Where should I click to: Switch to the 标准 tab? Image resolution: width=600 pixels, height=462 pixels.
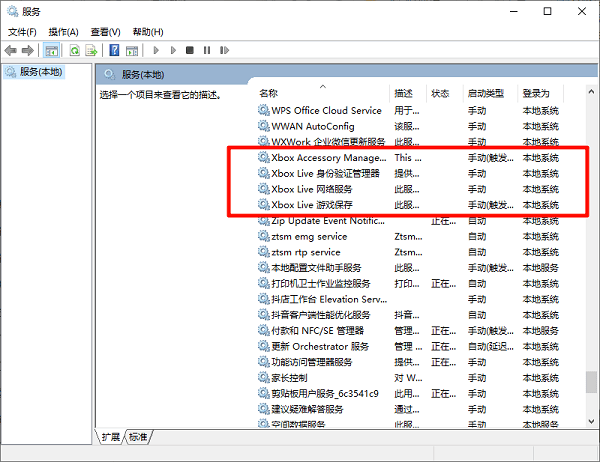point(138,437)
